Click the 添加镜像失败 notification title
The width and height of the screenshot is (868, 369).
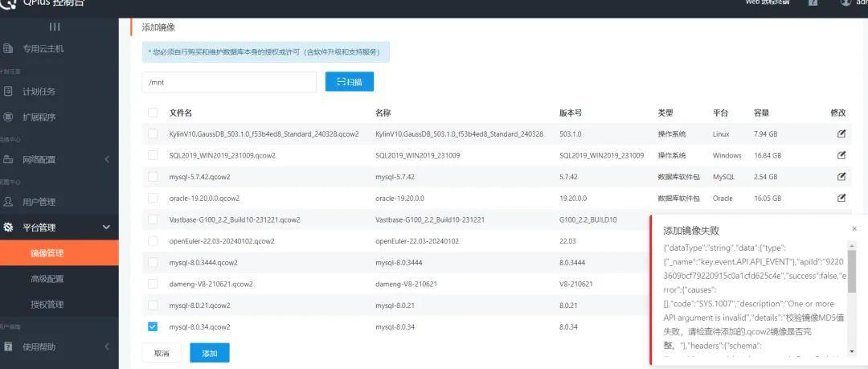pyautogui.click(x=691, y=231)
